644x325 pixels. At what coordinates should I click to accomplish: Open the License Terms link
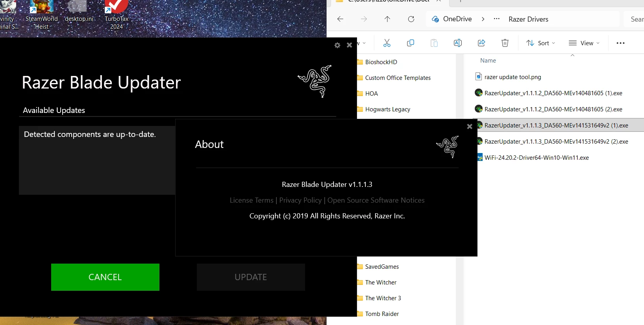(x=252, y=200)
